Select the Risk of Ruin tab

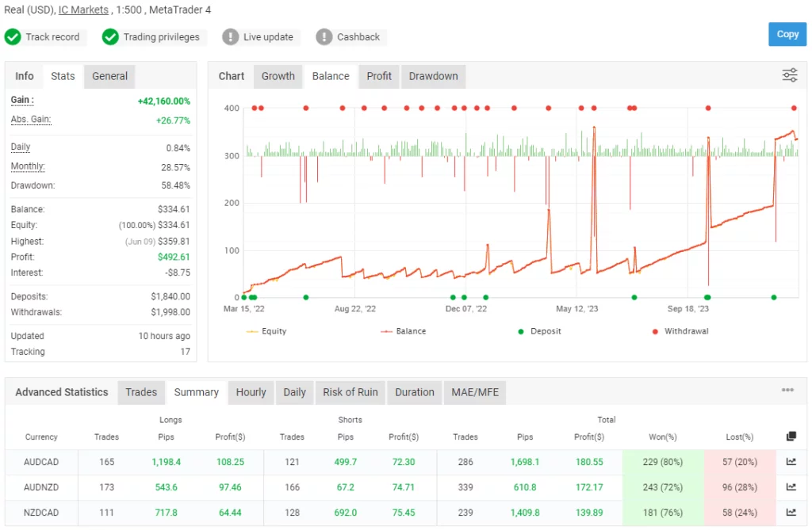coord(350,391)
